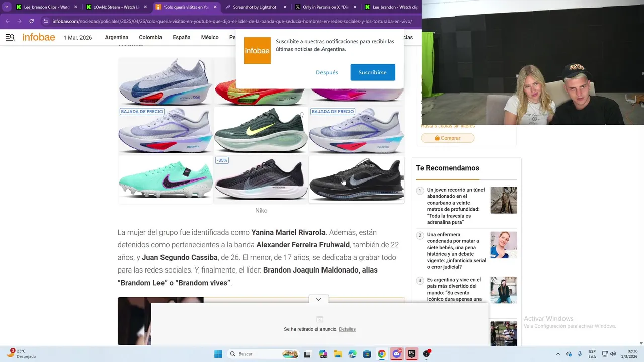Close the xOwNz Stream tab

[x=145, y=7]
